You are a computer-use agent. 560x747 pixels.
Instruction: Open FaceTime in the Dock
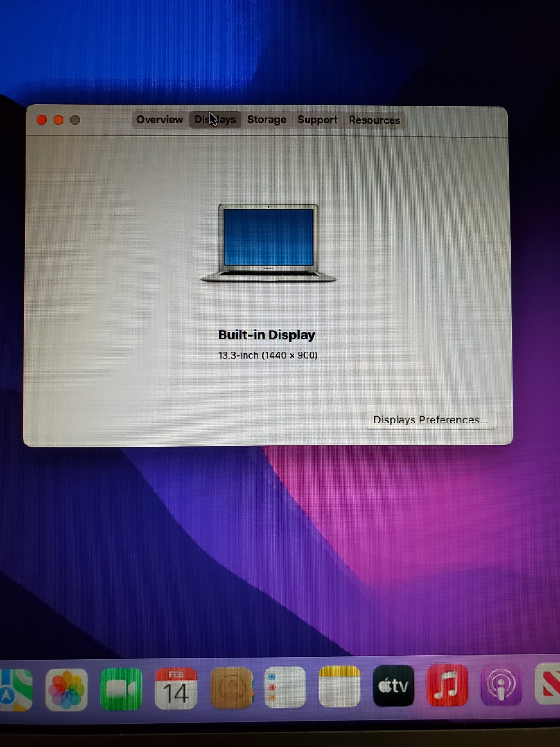pyautogui.click(x=121, y=689)
